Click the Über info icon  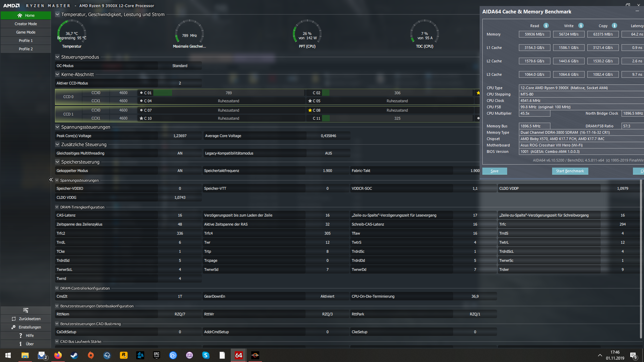pyautogui.click(x=20, y=344)
